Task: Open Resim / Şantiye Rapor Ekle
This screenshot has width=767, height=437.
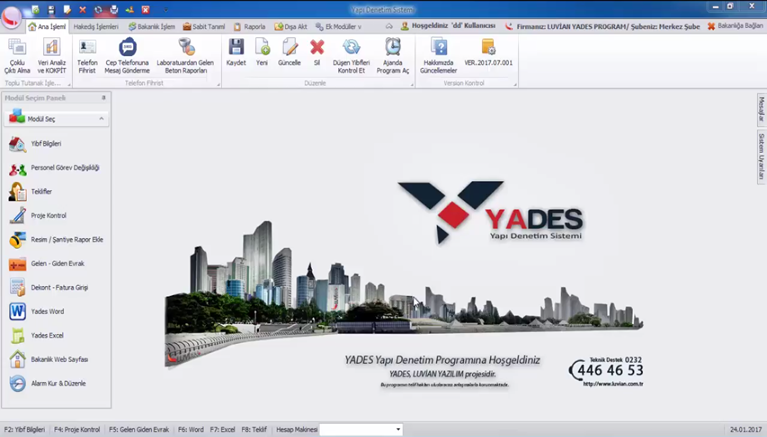Action: click(x=66, y=240)
